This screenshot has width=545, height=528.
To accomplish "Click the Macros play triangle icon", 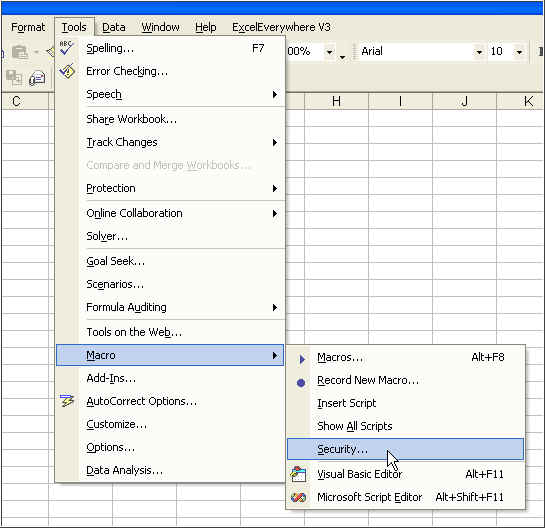I will [302, 359].
